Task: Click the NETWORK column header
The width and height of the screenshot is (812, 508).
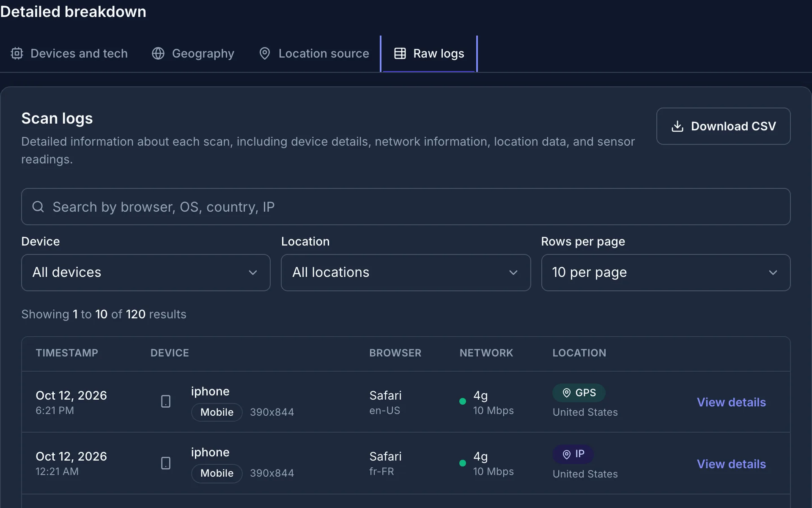Action: (486, 353)
